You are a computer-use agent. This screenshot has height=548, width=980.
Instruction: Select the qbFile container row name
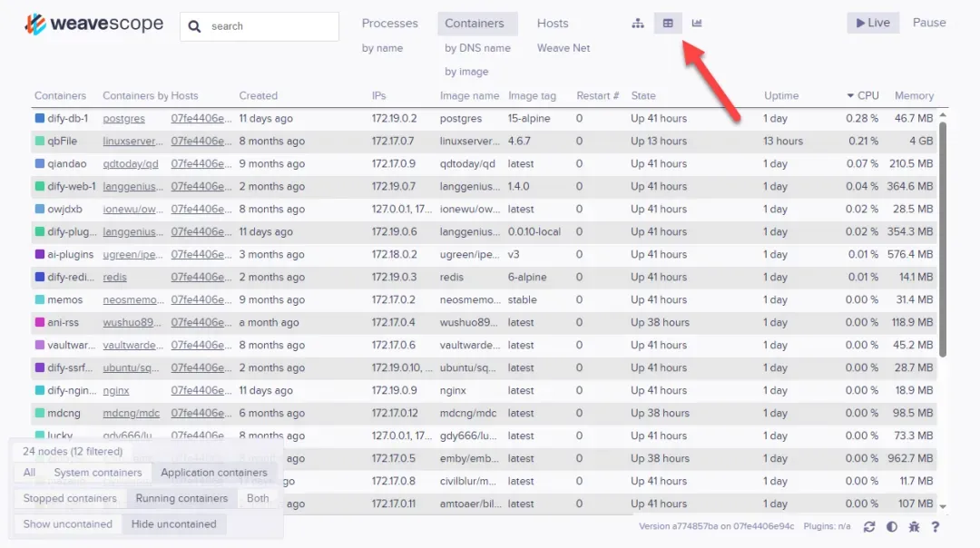[62, 142]
